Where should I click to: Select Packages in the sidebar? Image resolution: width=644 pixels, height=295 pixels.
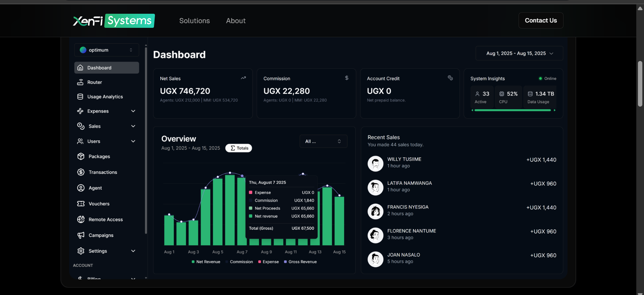(107, 156)
